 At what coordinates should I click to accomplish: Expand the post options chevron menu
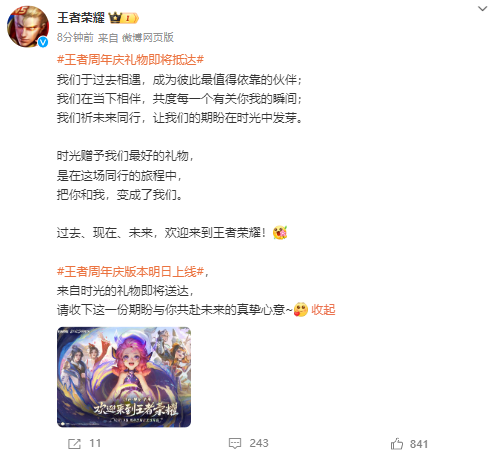482,8
